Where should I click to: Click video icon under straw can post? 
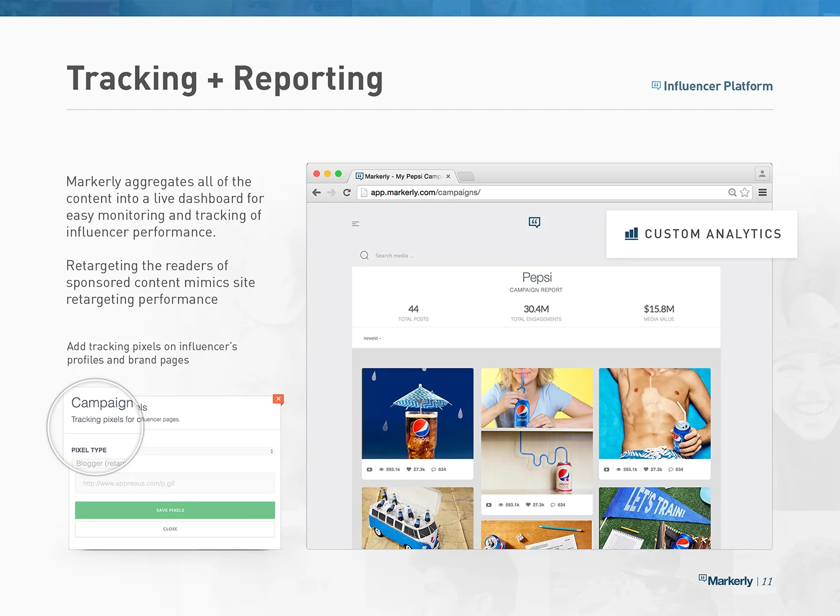click(x=489, y=505)
